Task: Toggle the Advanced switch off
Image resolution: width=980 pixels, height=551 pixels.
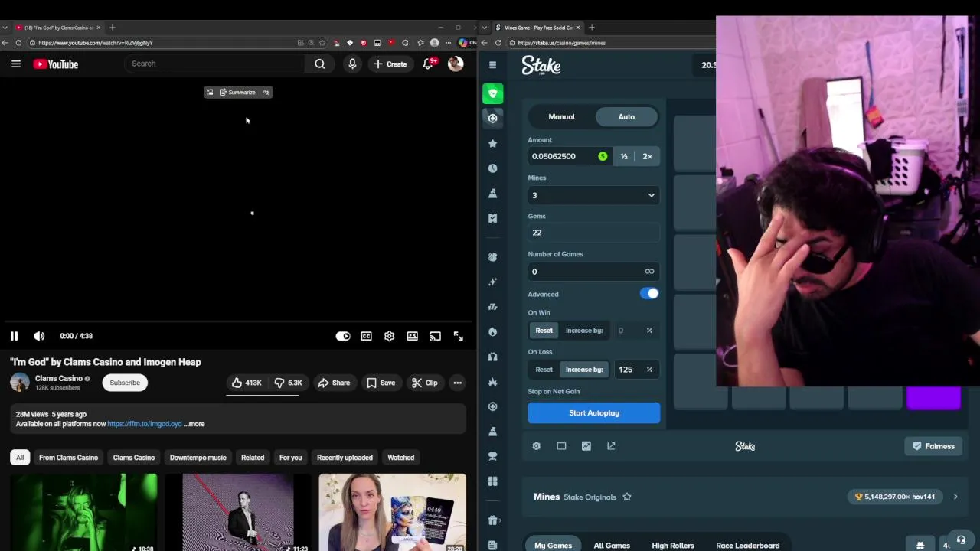Action: (649, 294)
